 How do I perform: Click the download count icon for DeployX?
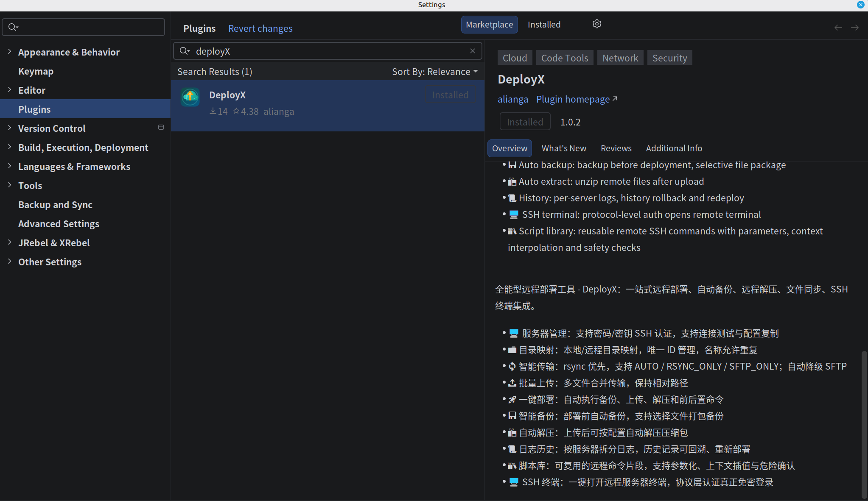pos(213,111)
